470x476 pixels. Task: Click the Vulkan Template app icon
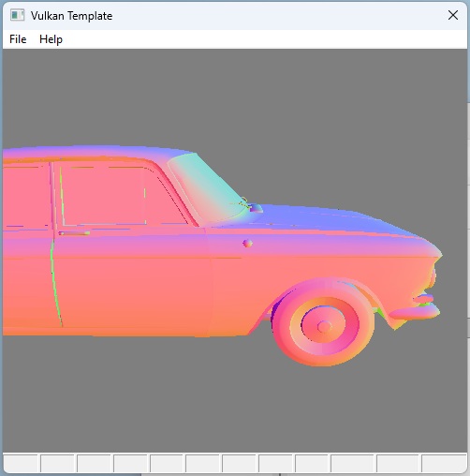[x=17, y=15]
